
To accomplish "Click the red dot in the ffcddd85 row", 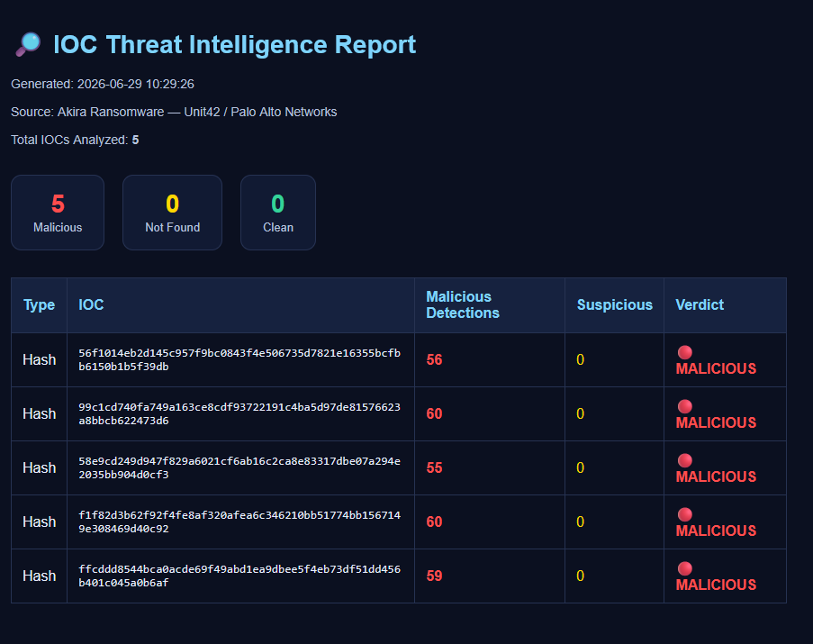I will point(685,568).
